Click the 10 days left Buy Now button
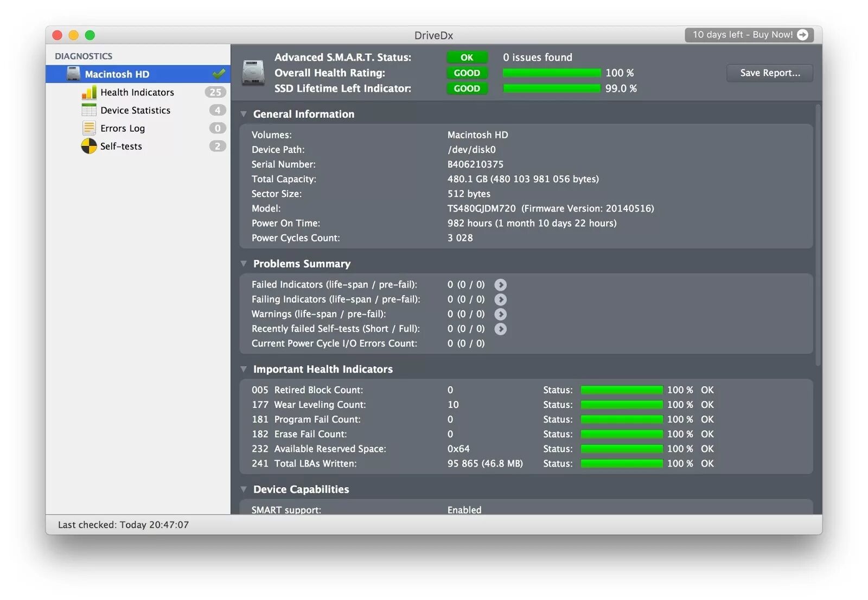Image resolution: width=868 pixels, height=600 pixels. [749, 35]
